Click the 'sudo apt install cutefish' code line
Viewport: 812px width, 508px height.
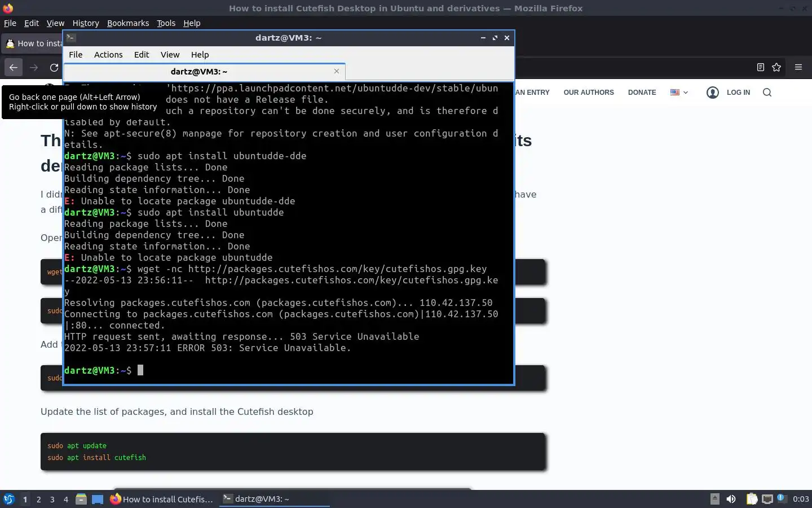click(x=96, y=458)
